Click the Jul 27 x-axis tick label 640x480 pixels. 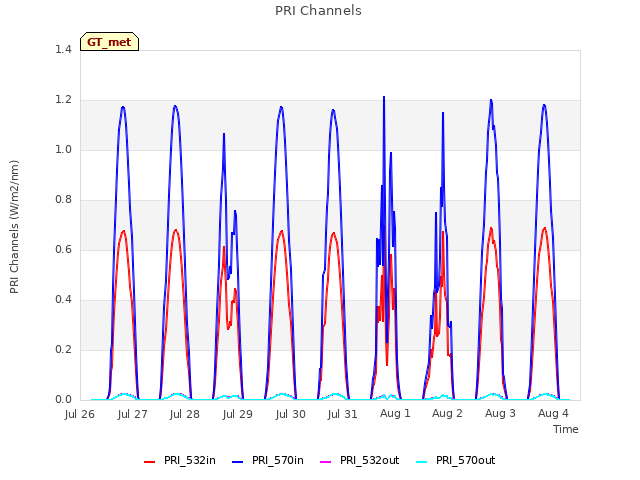(x=132, y=414)
